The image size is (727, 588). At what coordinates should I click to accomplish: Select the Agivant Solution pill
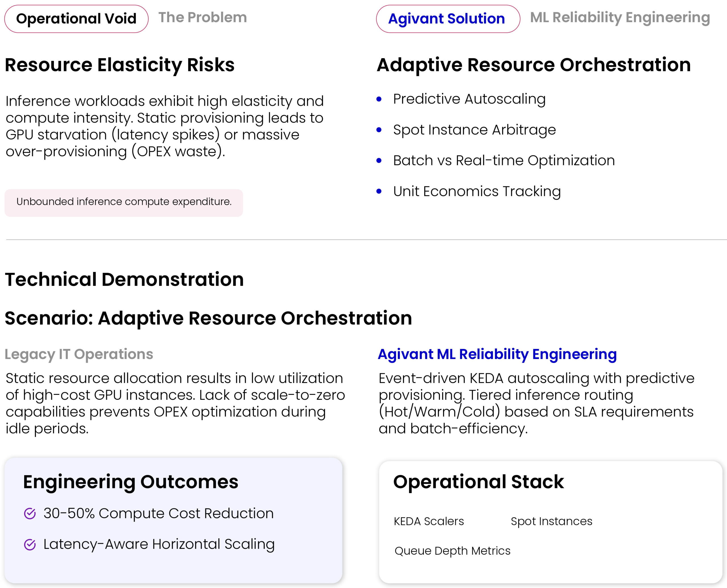coord(448,19)
